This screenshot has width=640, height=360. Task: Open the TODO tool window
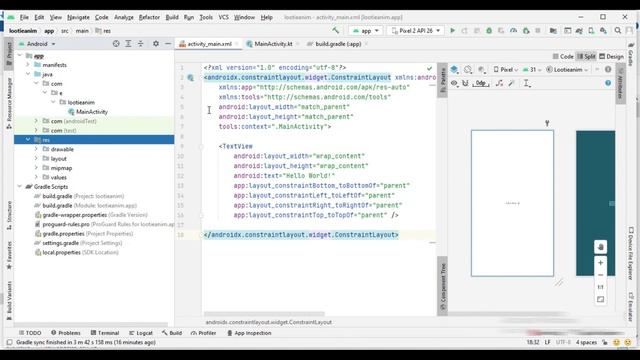click(x=30, y=333)
